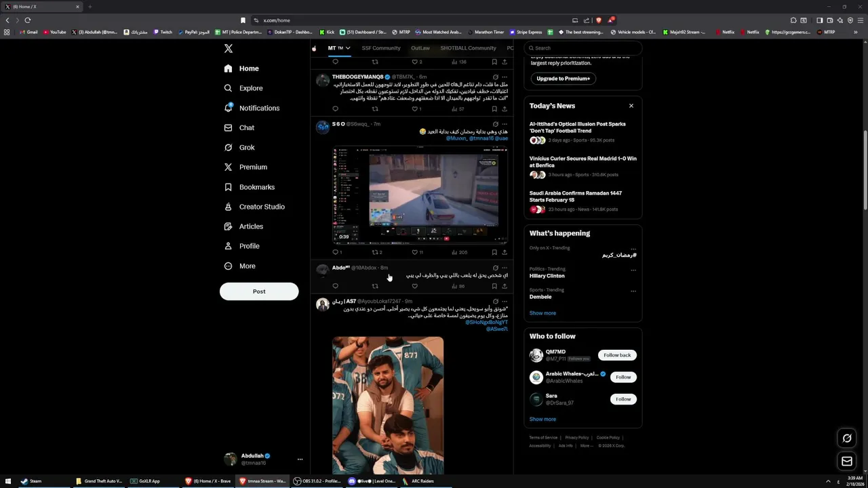Repost THEBOOGEYMANQ8's post
Viewport: 868px width, 488px height.
(x=375, y=108)
